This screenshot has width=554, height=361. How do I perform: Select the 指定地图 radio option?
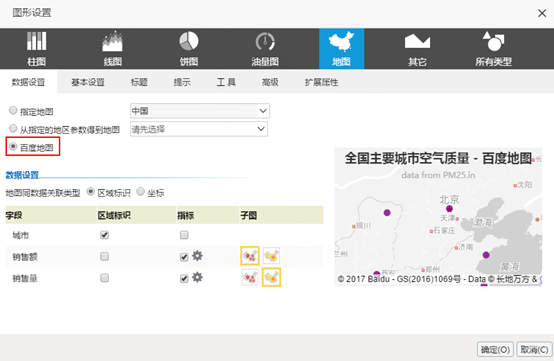[x=13, y=111]
